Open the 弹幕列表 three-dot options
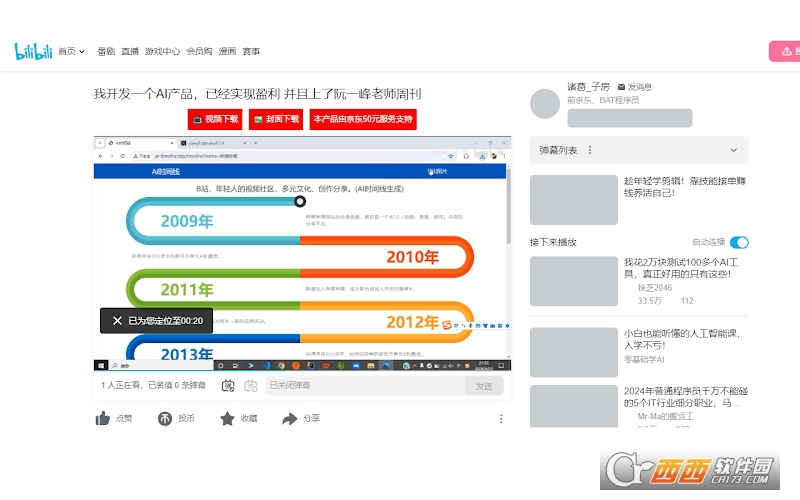Screen dimensions: 800x500 click(590, 150)
